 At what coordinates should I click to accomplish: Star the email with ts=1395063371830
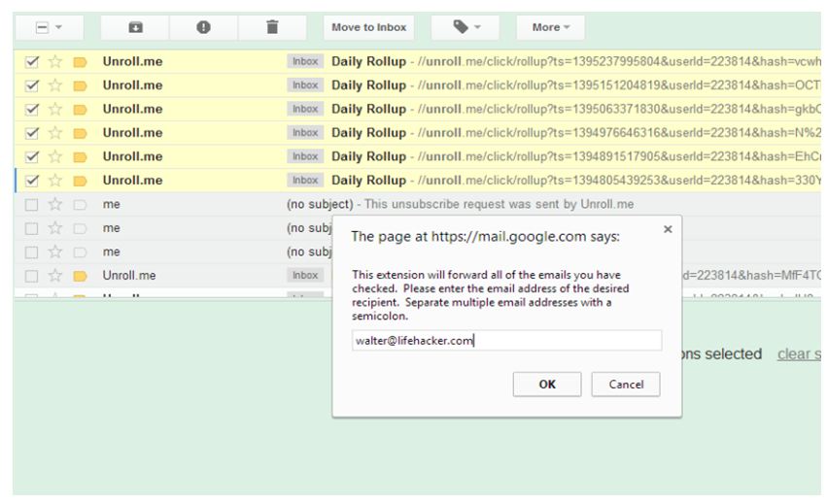click(x=55, y=109)
